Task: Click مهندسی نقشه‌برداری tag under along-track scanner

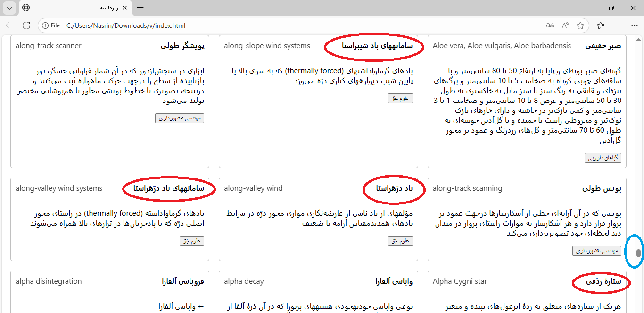Action: (180, 118)
